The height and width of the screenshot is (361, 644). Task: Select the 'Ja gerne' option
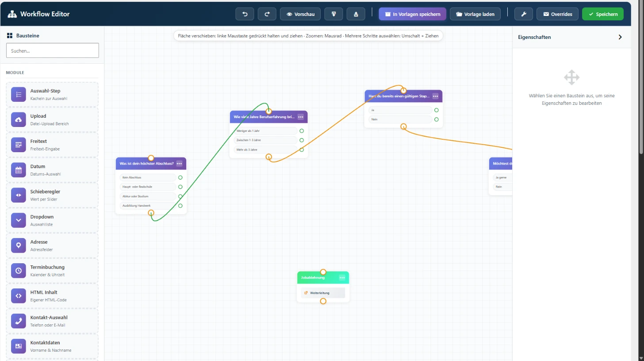(x=502, y=177)
